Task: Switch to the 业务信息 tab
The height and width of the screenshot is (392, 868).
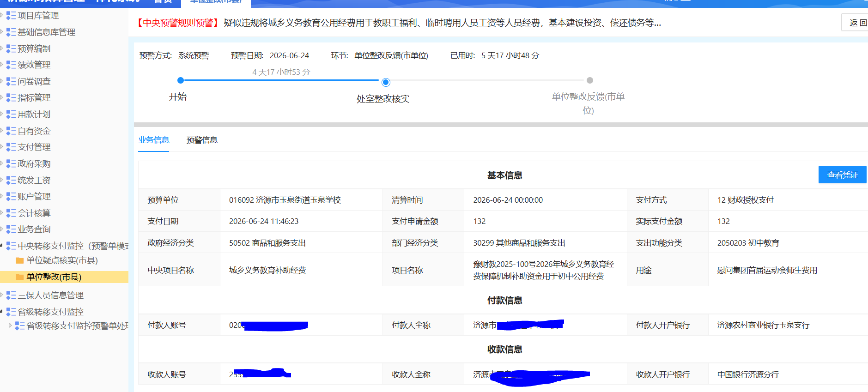Action: (x=154, y=140)
